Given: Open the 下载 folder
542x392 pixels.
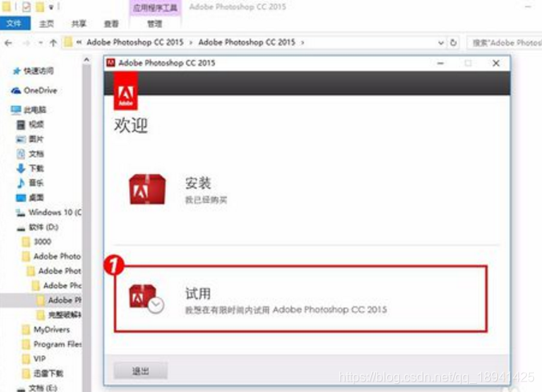Looking at the screenshot, I should [x=30, y=168].
